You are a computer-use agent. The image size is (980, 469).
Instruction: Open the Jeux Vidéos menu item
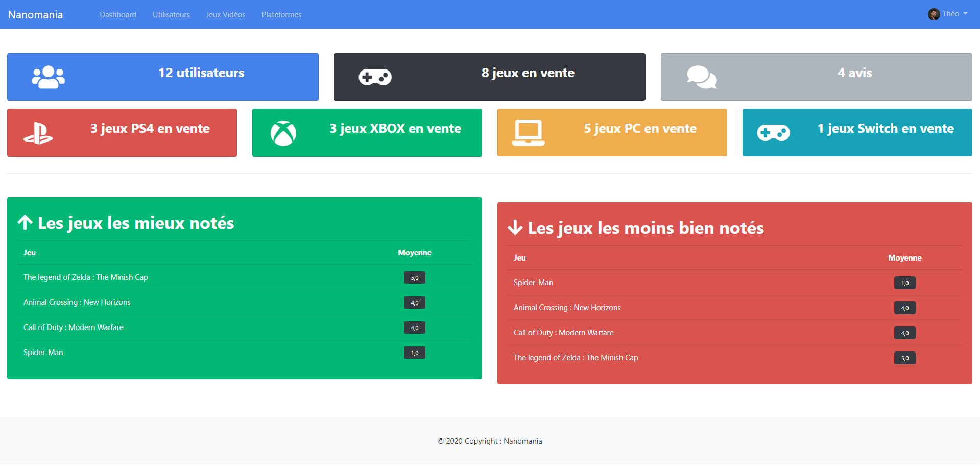click(x=226, y=15)
